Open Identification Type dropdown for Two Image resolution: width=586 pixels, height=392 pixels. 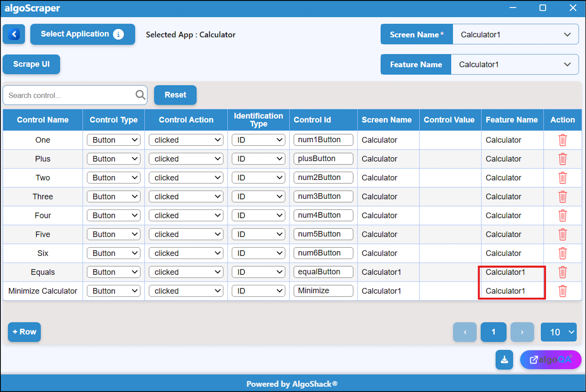point(258,178)
